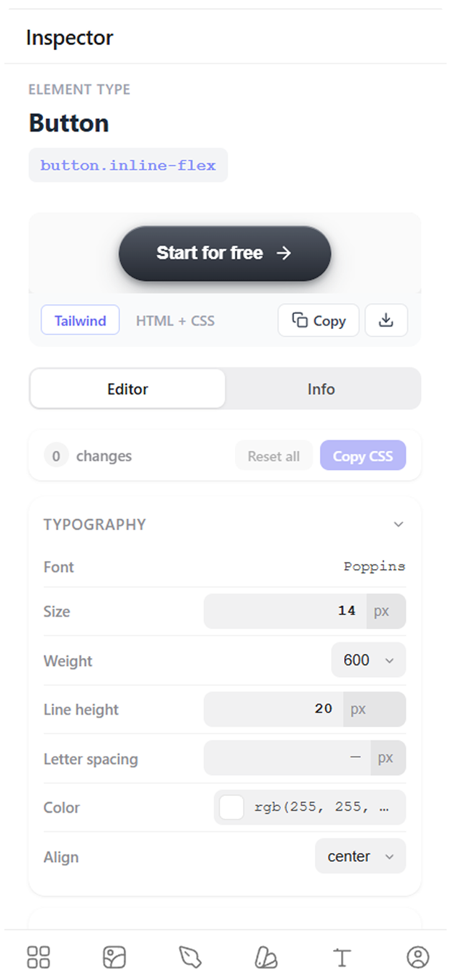Select the Editor tab
Viewport: 451px width, 980px height.
tap(127, 388)
